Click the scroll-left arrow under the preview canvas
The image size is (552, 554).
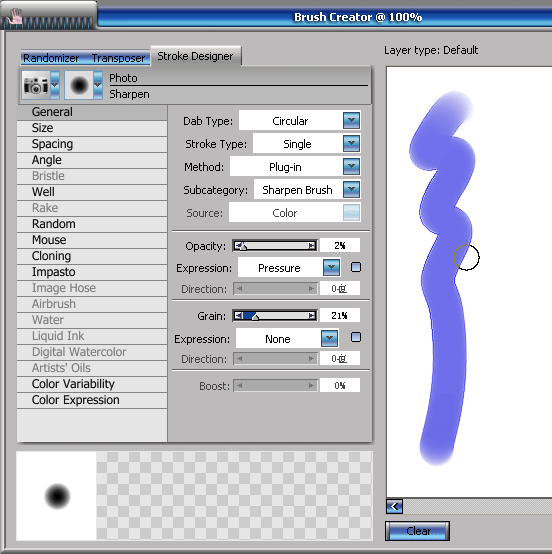tap(394, 507)
